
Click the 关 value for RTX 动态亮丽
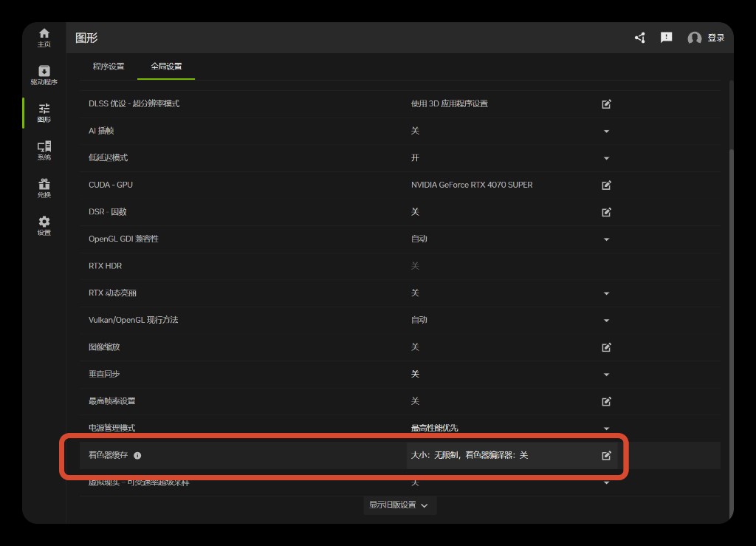(415, 293)
